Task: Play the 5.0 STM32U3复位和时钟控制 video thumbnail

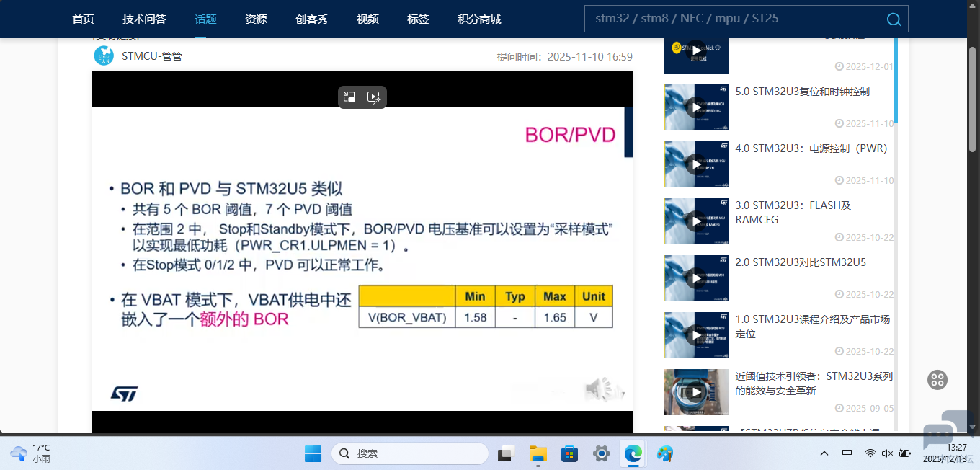Action: (x=695, y=107)
